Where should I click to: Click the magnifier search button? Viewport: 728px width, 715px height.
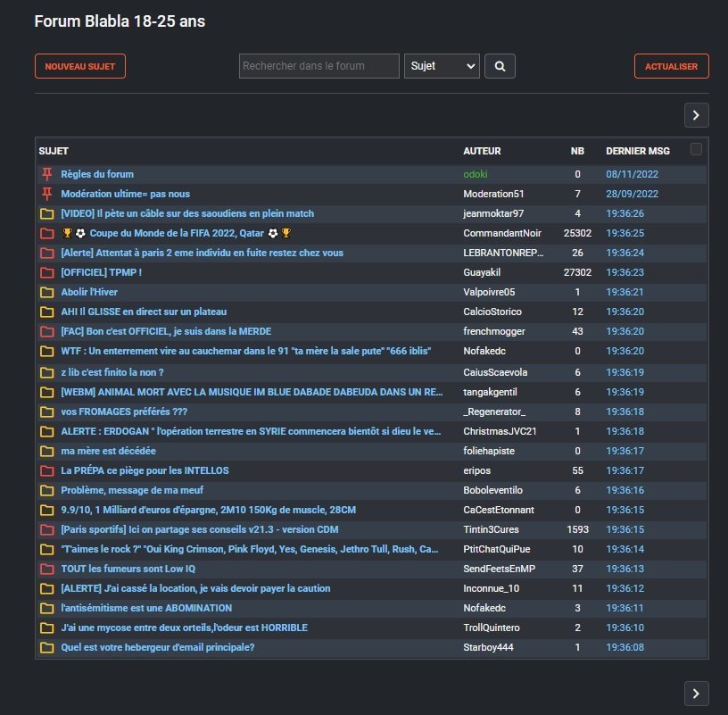click(x=500, y=66)
